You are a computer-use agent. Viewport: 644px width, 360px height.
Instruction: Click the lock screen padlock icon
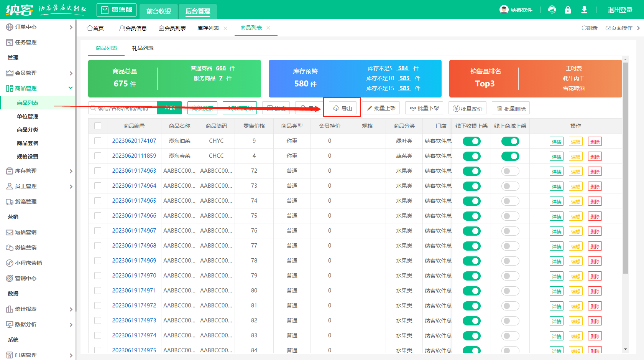568,10
